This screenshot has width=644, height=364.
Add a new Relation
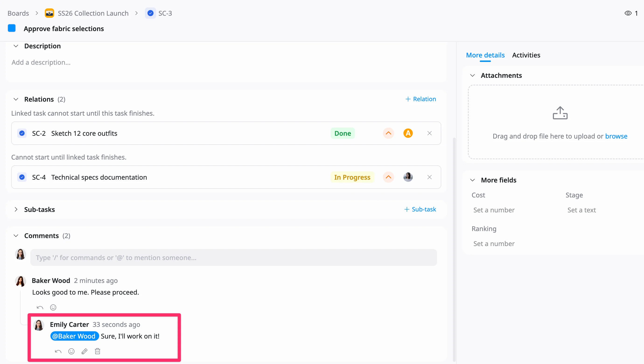pyautogui.click(x=420, y=99)
